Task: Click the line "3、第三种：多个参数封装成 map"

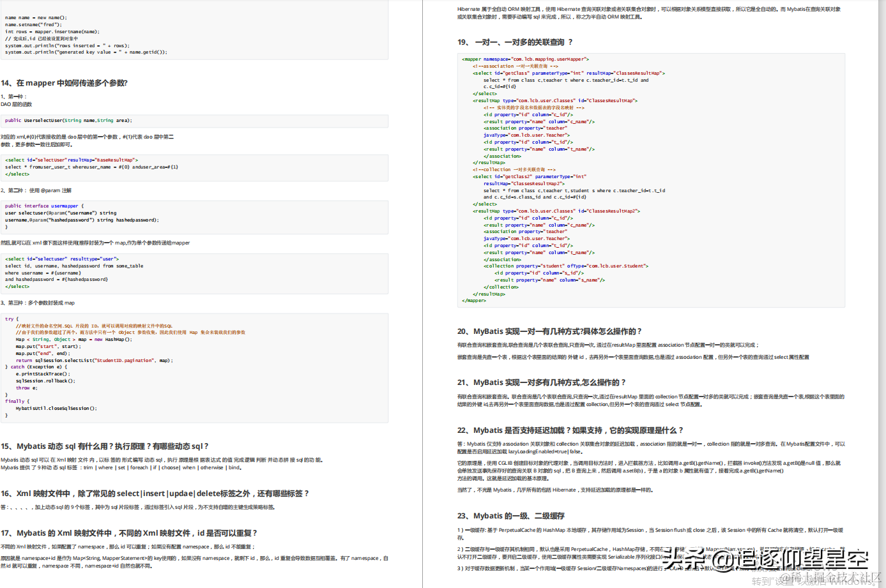Action: 38,303
